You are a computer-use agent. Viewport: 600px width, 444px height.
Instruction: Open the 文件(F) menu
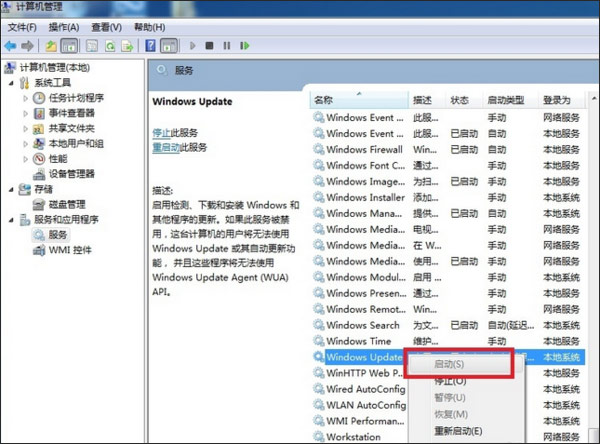coord(22,27)
